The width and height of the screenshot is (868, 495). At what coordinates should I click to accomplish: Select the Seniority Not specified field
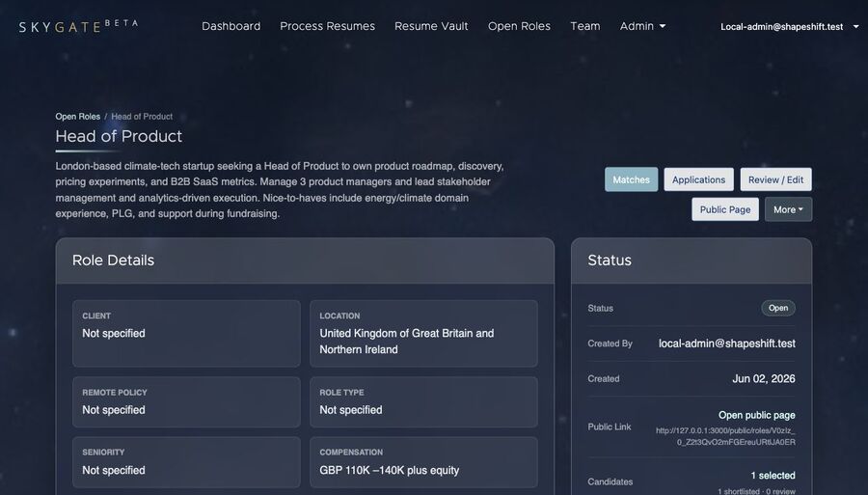(x=186, y=462)
